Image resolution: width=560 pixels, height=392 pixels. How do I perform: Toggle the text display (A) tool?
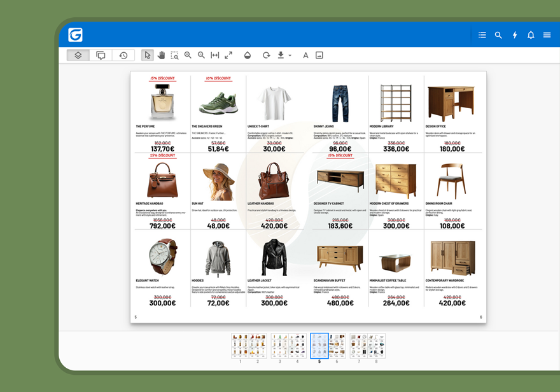point(305,55)
